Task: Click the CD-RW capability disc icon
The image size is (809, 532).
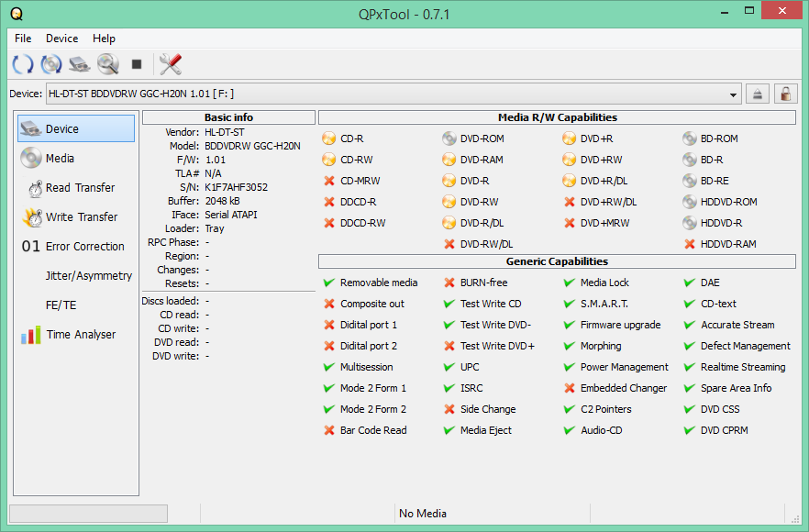Action: [x=328, y=160]
